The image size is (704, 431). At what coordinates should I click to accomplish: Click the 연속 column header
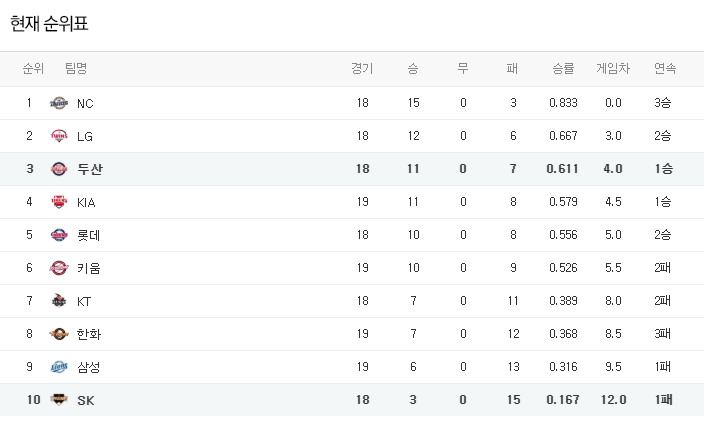664,69
